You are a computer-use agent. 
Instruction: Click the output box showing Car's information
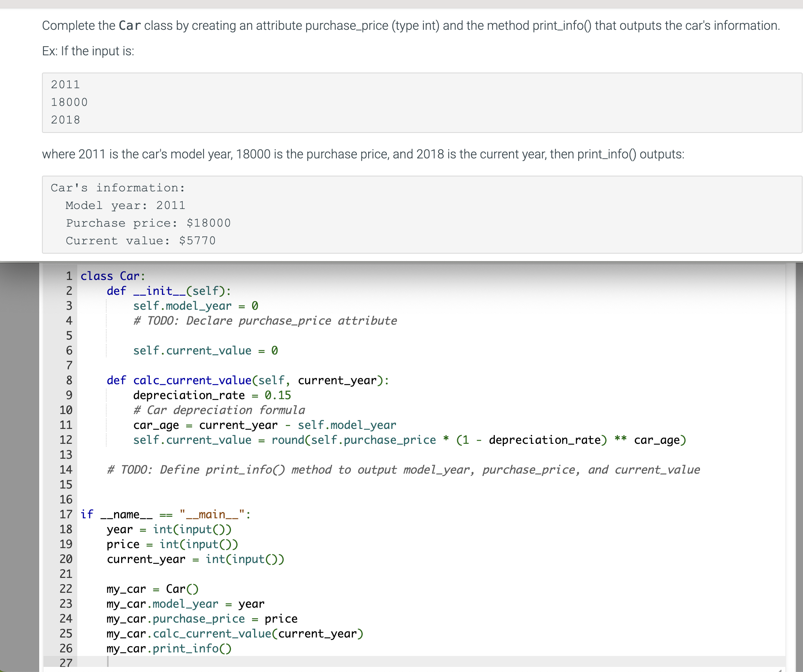coord(118,187)
